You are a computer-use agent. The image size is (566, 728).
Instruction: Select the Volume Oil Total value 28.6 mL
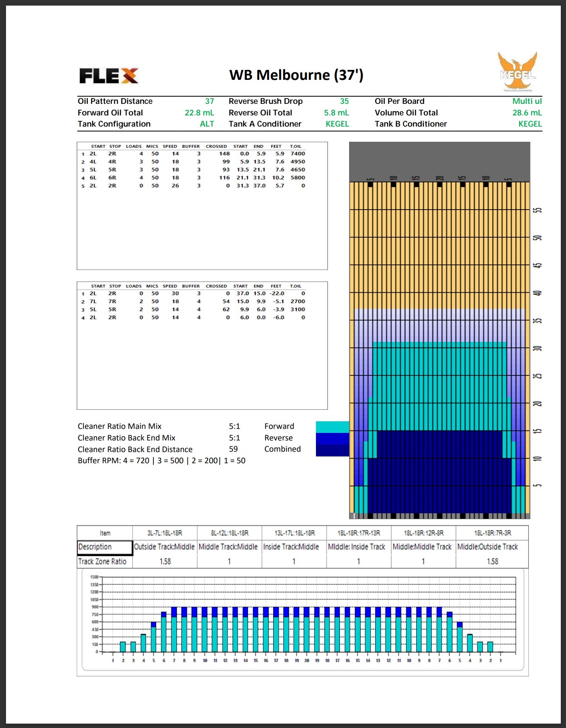pyautogui.click(x=527, y=113)
